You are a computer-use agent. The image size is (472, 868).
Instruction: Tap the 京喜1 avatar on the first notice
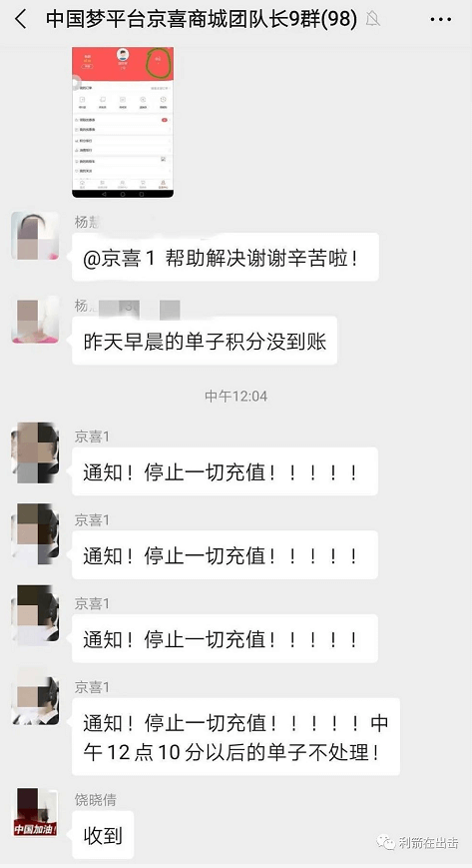pos(35,452)
